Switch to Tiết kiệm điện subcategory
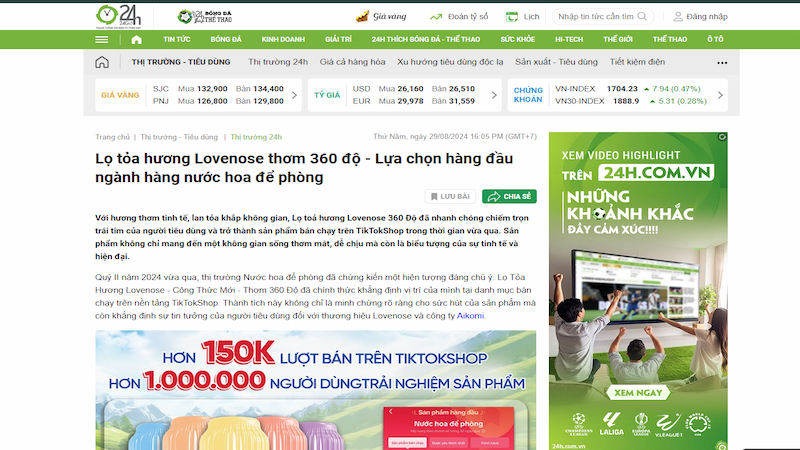This screenshot has width=800, height=450. pyautogui.click(x=637, y=62)
